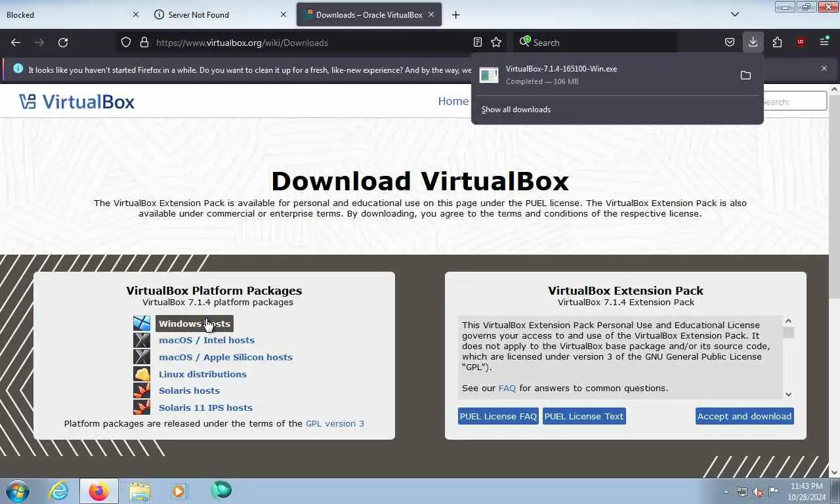Open the GPL version 3 link

click(335, 423)
